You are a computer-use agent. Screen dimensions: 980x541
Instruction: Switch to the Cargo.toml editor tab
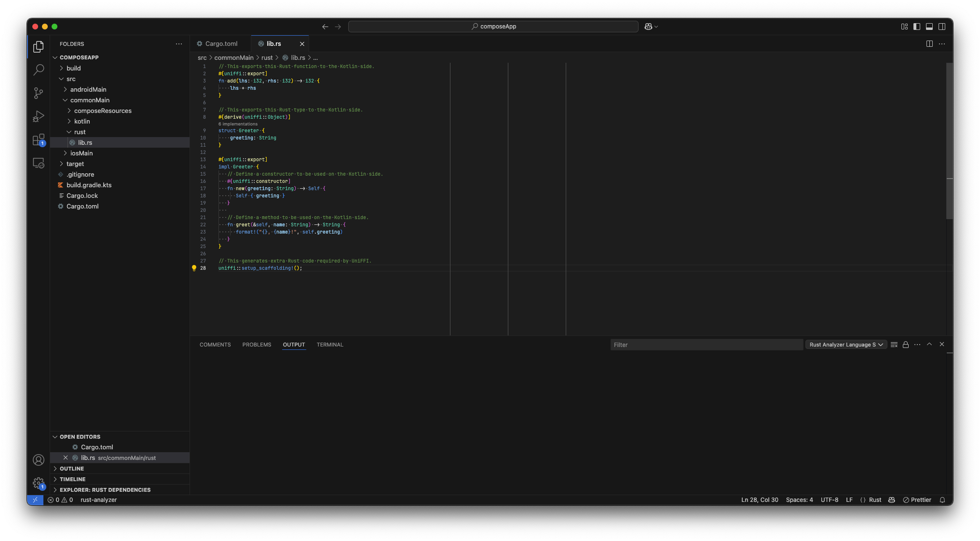pyautogui.click(x=220, y=44)
